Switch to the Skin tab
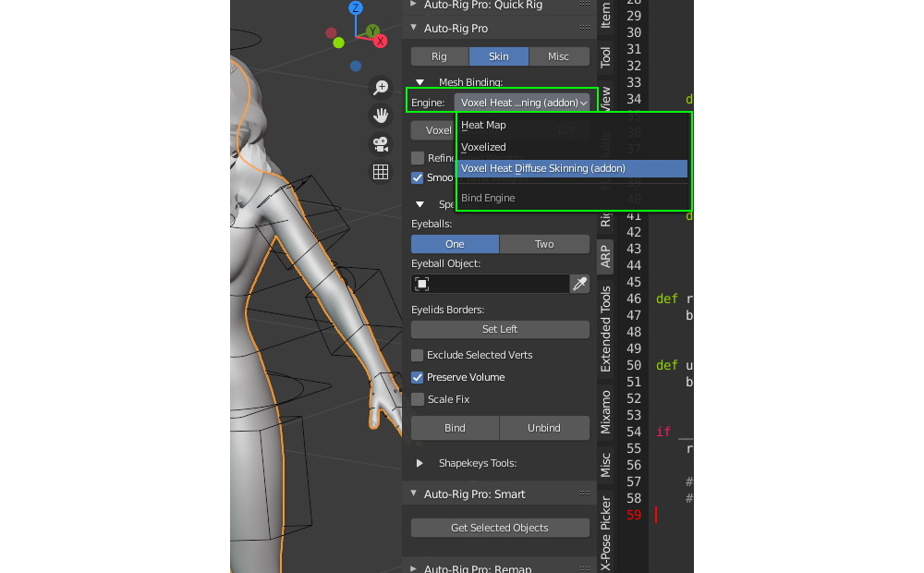 (499, 56)
